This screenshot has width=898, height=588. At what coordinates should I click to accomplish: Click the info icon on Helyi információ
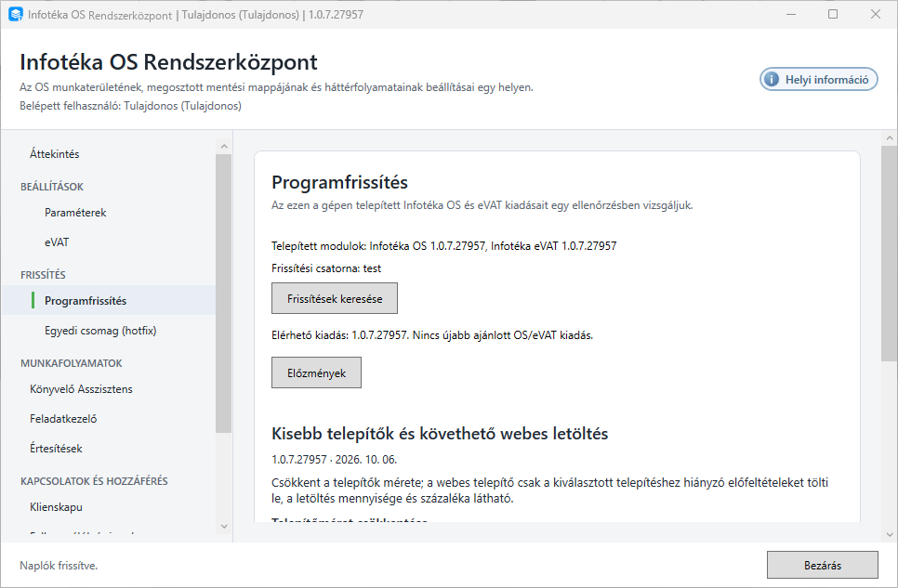tap(772, 79)
